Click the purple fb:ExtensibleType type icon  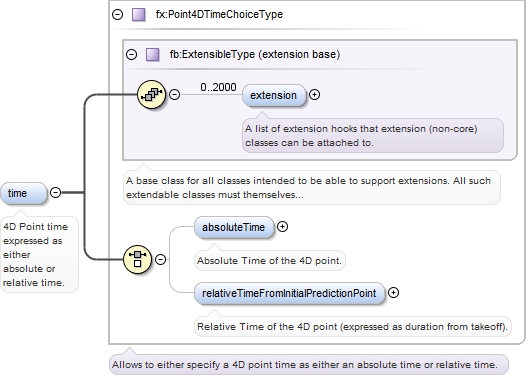coord(153,54)
